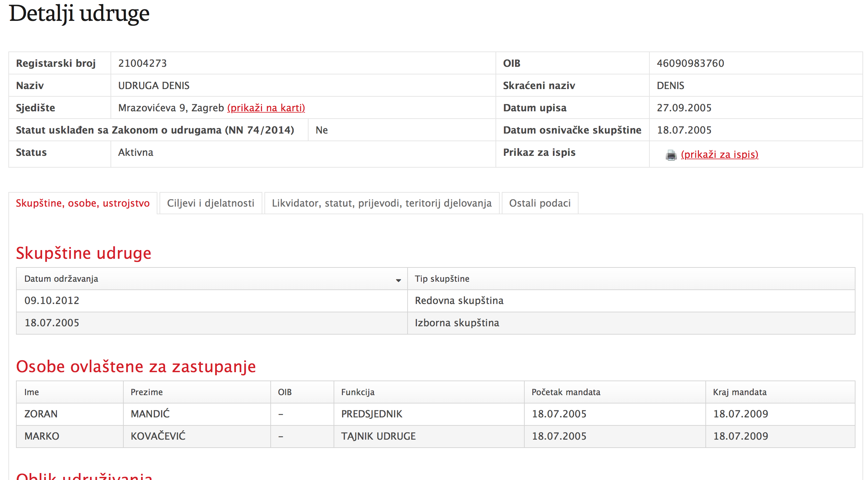
Task: Click the OIB number 46090983760
Action: [690, 63]
